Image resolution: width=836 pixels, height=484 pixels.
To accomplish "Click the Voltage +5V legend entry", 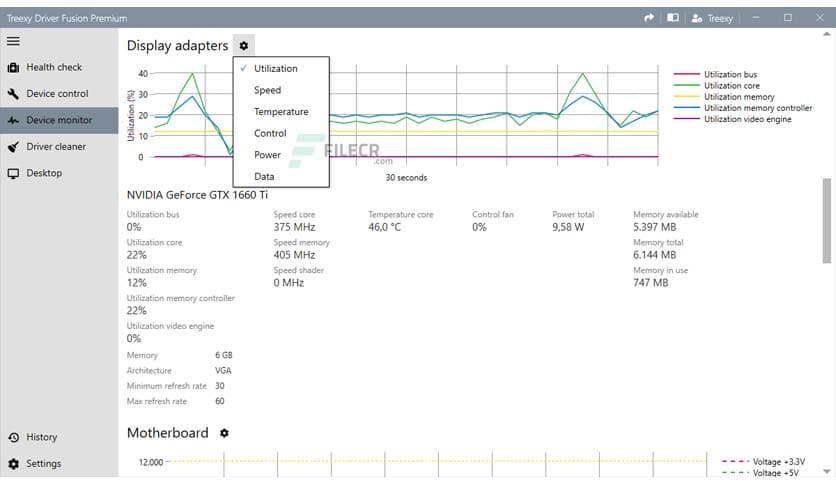I will pyautogui.click(x=776, y=473).
